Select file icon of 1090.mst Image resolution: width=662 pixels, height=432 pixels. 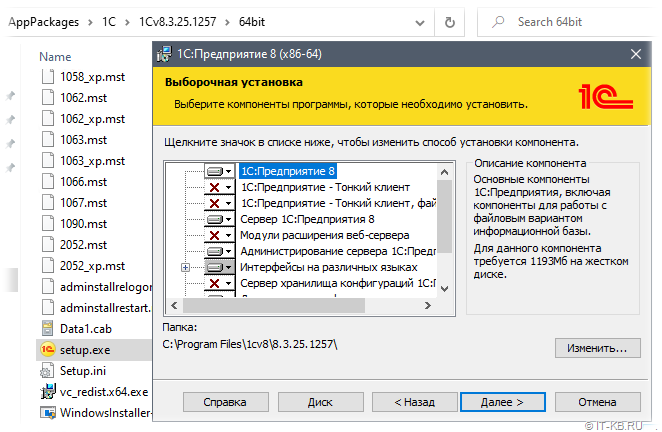(48, 223)
